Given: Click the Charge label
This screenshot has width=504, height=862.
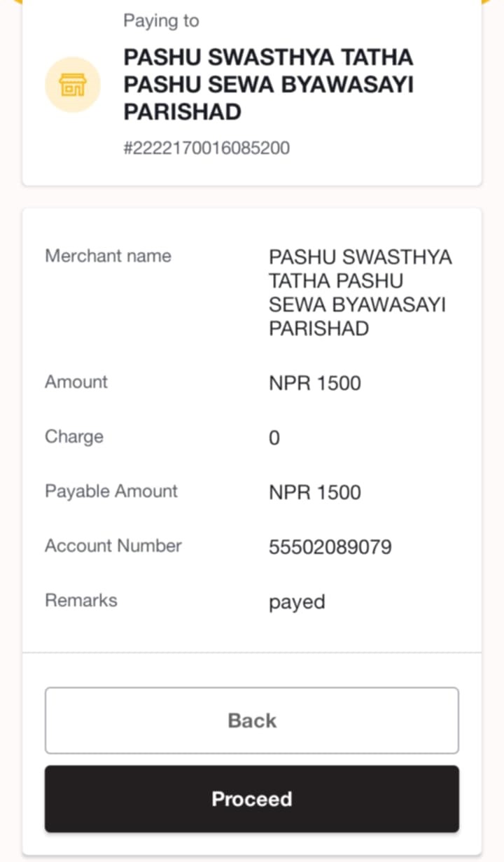Looking at the screenshot, I should (x=73, y=436).
